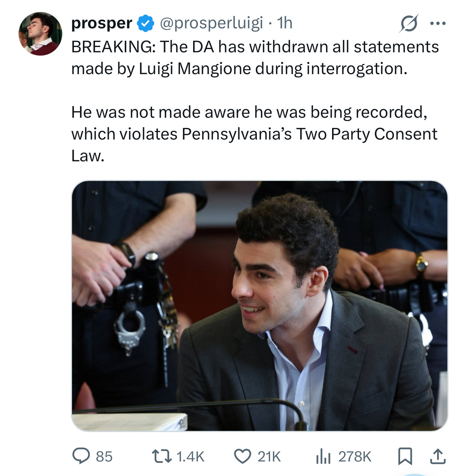This screenshot has height=476, width=467.
Task: Click the @prosperluigi handle
Action: (x=211, y=23)
